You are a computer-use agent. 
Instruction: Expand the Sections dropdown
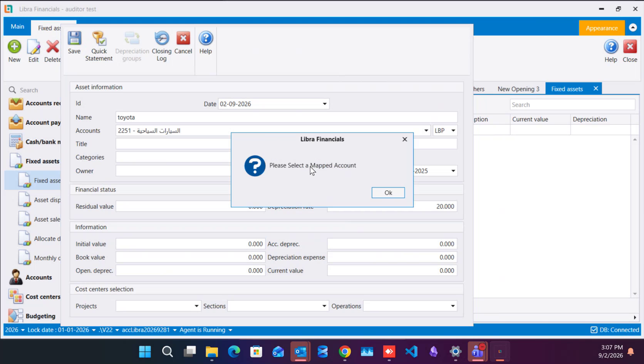click(x=324, y=306)
